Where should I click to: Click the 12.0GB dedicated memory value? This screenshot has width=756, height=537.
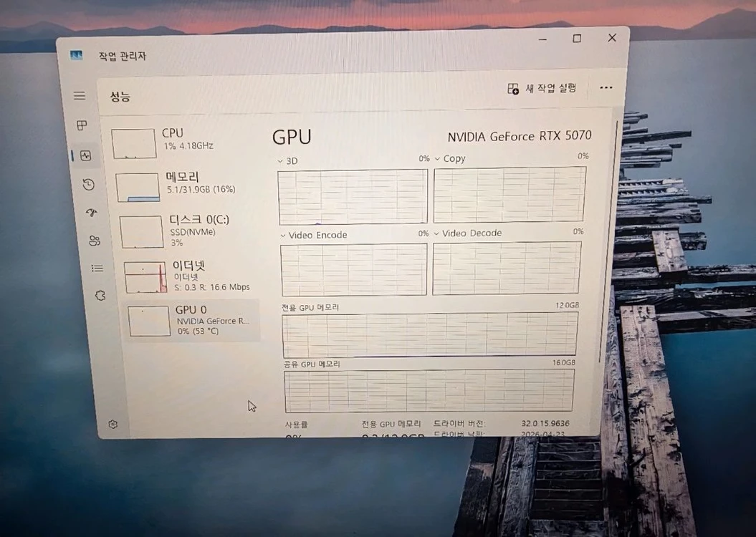coord(567,305)
